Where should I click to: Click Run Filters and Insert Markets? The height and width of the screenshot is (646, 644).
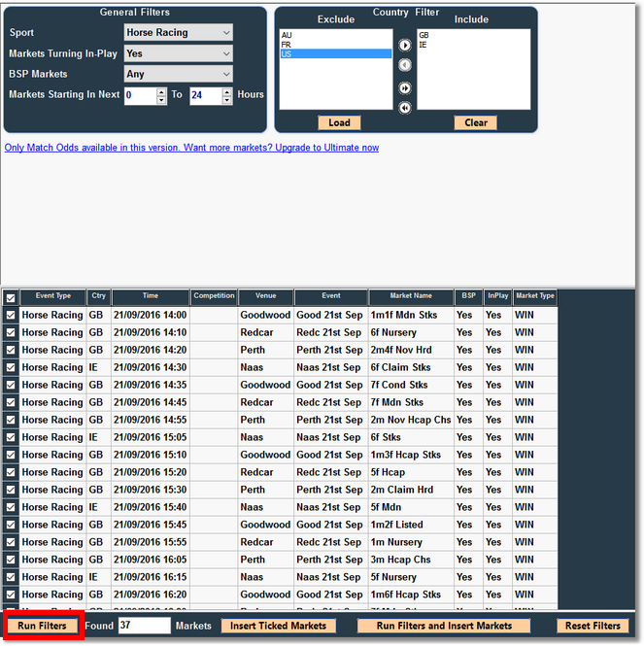point(443,626)
